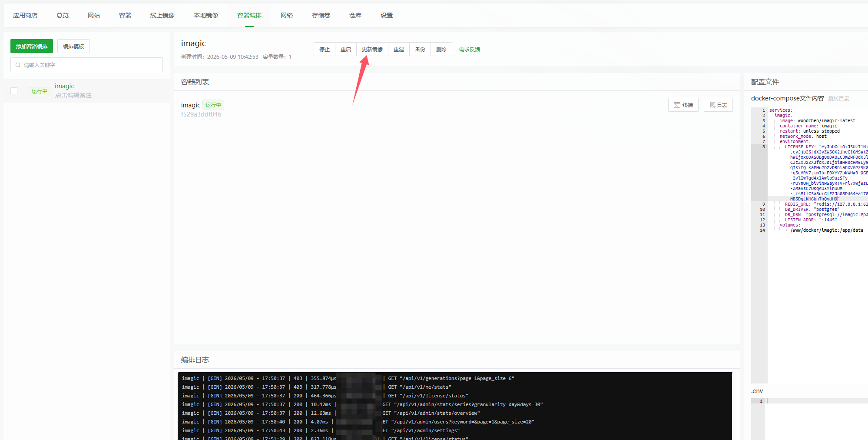Restart with the 重启 button
The height and width of the screenshot is (440, 868).
(x=346, y=49)
